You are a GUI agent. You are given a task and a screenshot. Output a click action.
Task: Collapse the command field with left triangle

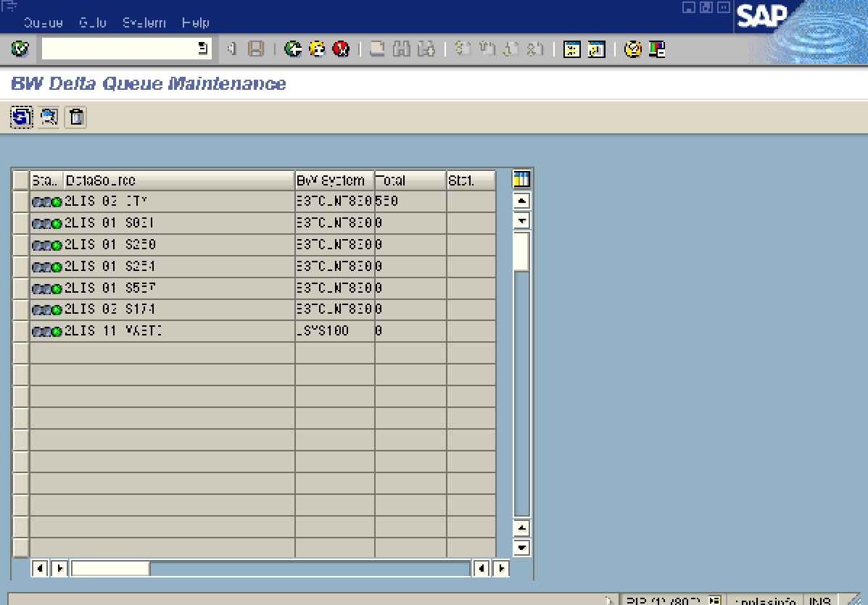click(x=231, y=49)
